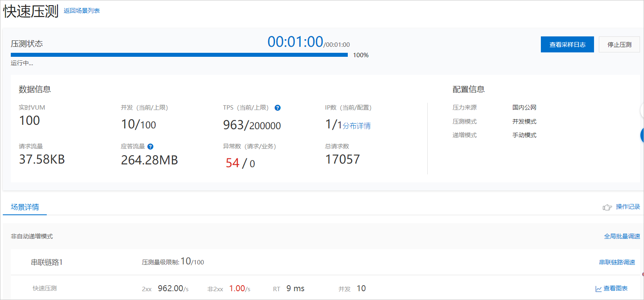Open 操作记录 operation records
Image resolution: width=644 pixels, height=300 pixels.
[x=628, y=206]
